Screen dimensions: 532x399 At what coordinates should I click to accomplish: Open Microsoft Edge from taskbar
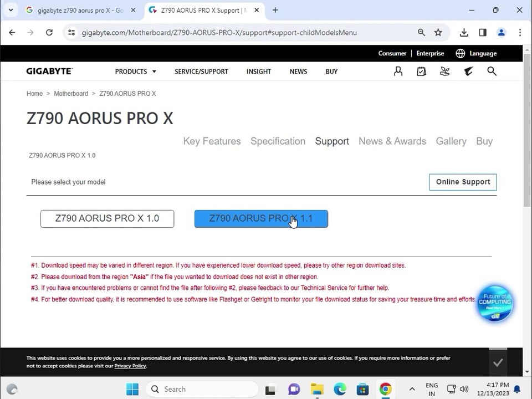pos(340,389)
